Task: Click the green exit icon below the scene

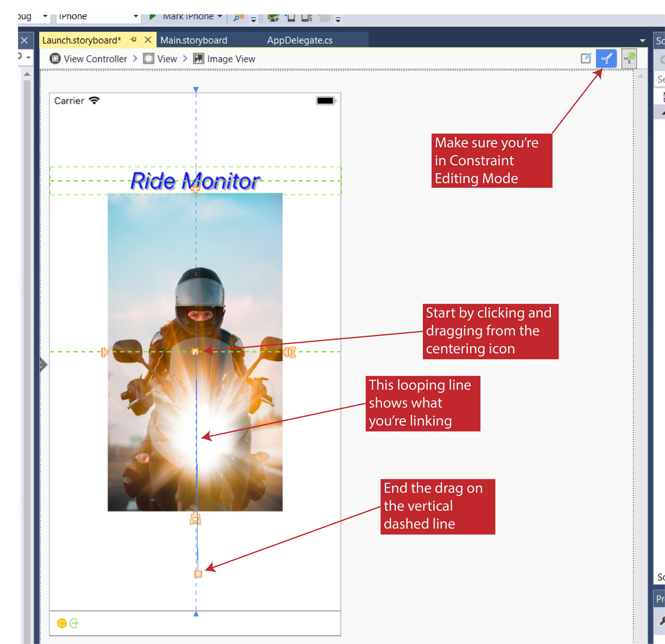Action: pyautogui.click(x=74, y=623)
